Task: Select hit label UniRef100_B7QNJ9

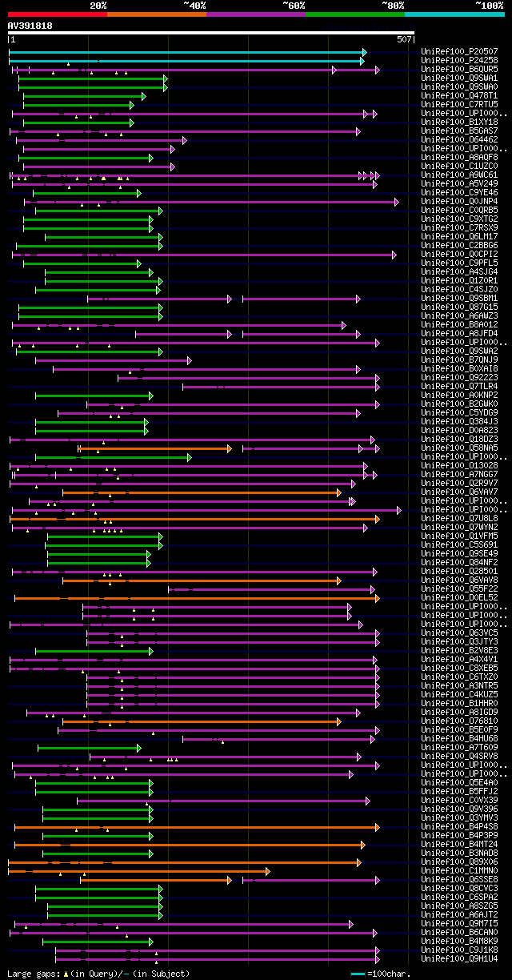Action: pyautogui.click(x=459, y=359)
